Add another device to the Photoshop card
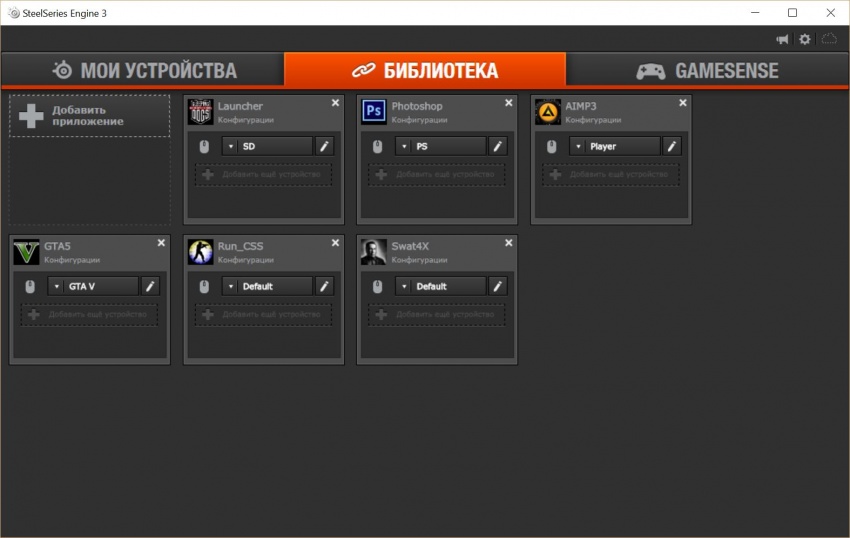Viewport: 850px width, 538px height. (436, 175)
